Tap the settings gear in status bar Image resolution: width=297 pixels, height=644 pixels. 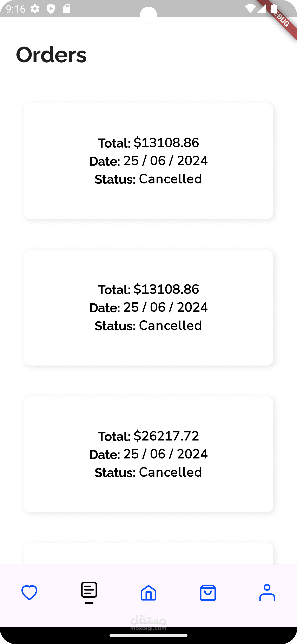(x=35, y=9)
